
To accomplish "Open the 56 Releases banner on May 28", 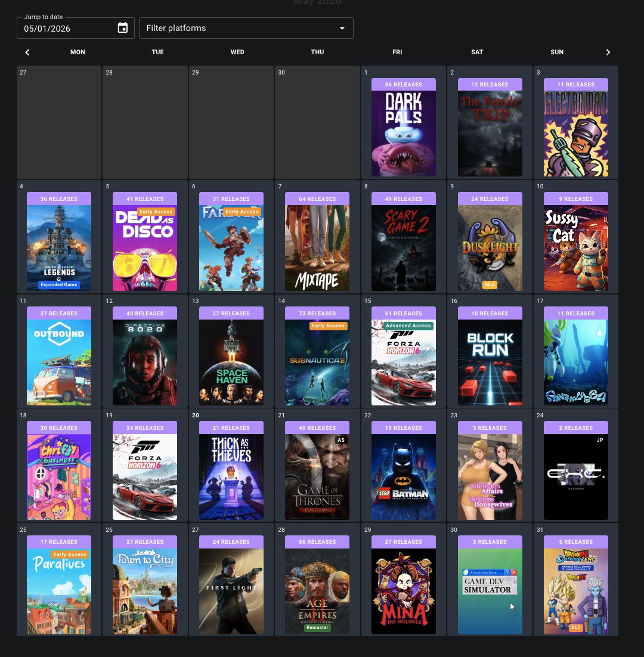I will [x=317, y=542].
